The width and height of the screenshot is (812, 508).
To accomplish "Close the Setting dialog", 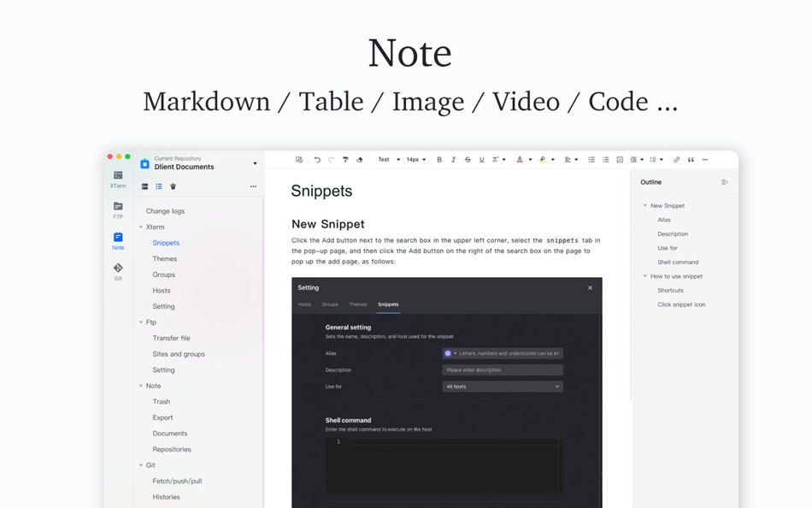I will click(590, 287).
